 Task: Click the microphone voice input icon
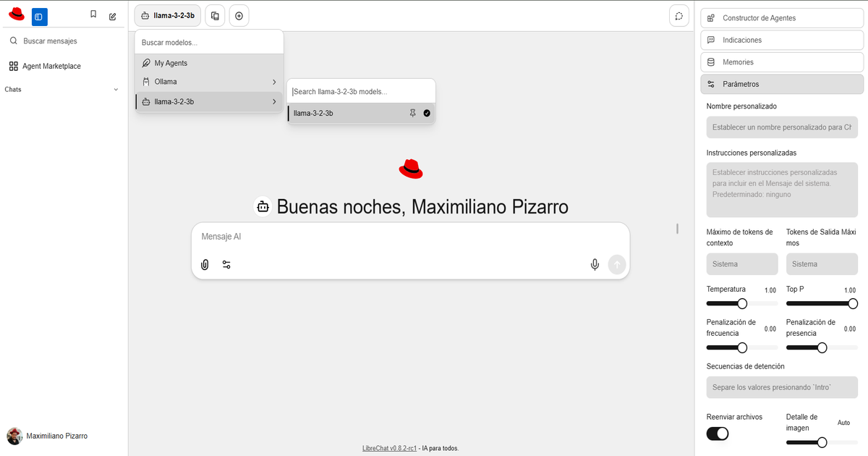(x=595, y=265)
